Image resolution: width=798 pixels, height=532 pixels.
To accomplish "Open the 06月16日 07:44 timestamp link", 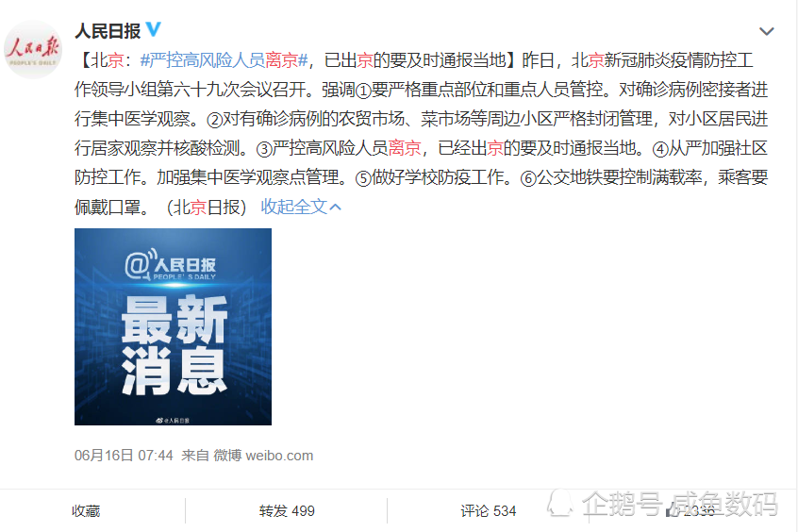I will point(124,456).
